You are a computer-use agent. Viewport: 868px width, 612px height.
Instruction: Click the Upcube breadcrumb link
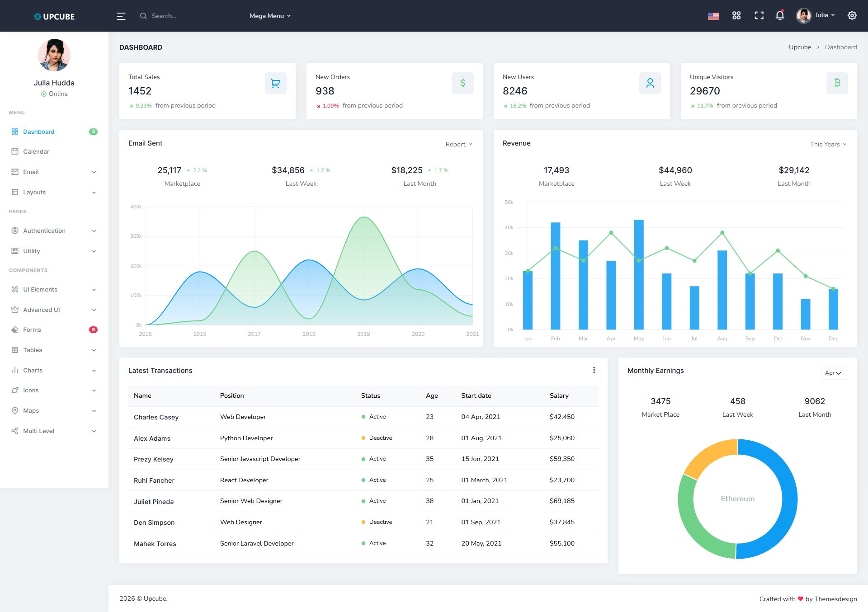pyautogui.click(x=800, y=47)
